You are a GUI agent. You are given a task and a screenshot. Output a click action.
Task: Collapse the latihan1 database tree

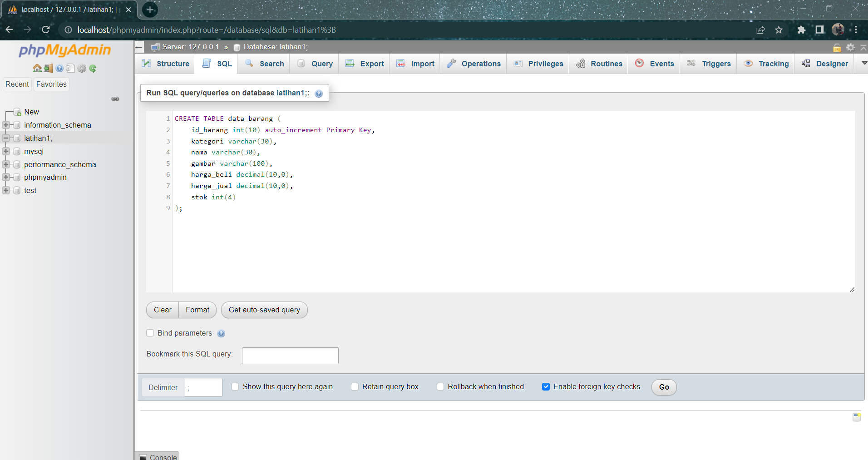[5, 138]
